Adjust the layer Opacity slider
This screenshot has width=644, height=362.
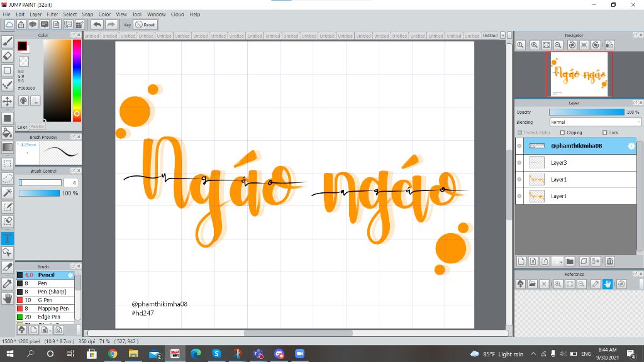(x=587, y=112)
